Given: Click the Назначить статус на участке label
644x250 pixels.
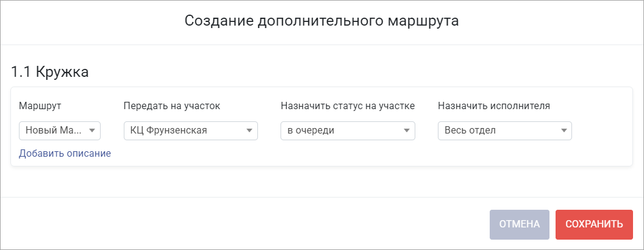Looking at the screenshot, I should tap(348, 106).
